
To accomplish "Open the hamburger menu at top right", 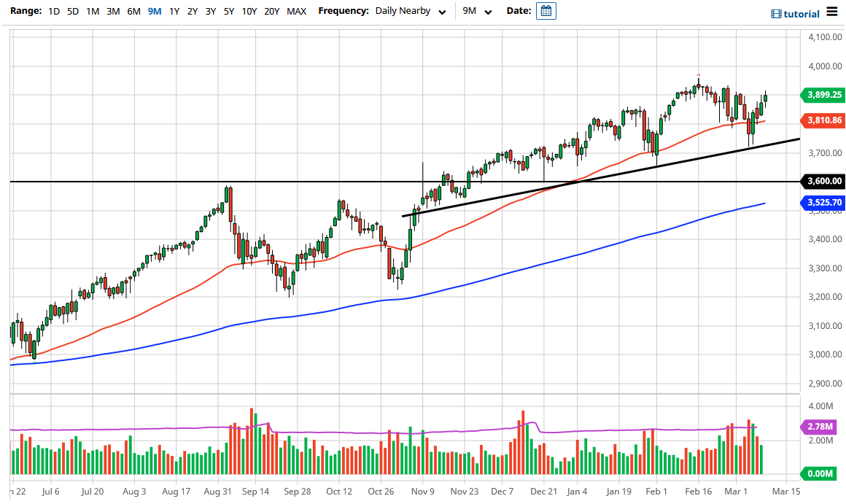I will 831,12.
